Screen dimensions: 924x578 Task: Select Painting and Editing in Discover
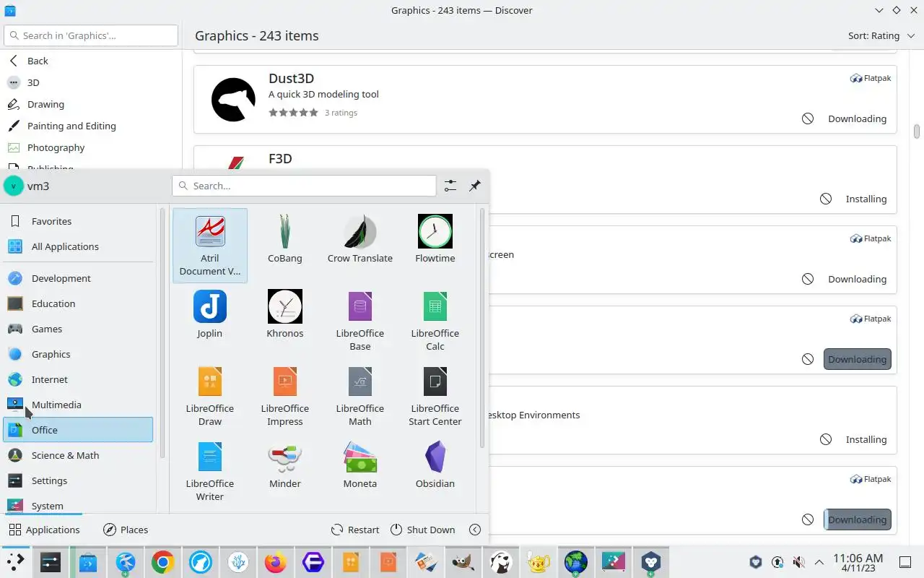(91, 126)
